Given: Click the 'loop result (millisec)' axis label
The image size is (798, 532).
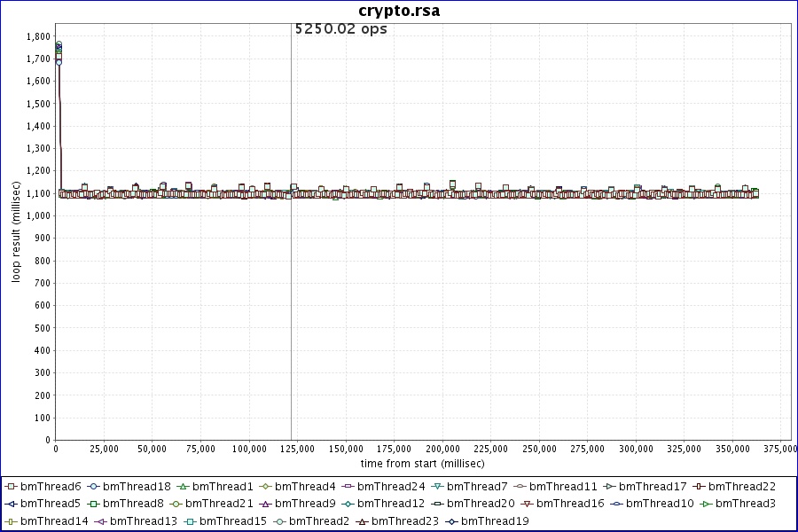Looking at the screenshot, I should pos(16,231).
